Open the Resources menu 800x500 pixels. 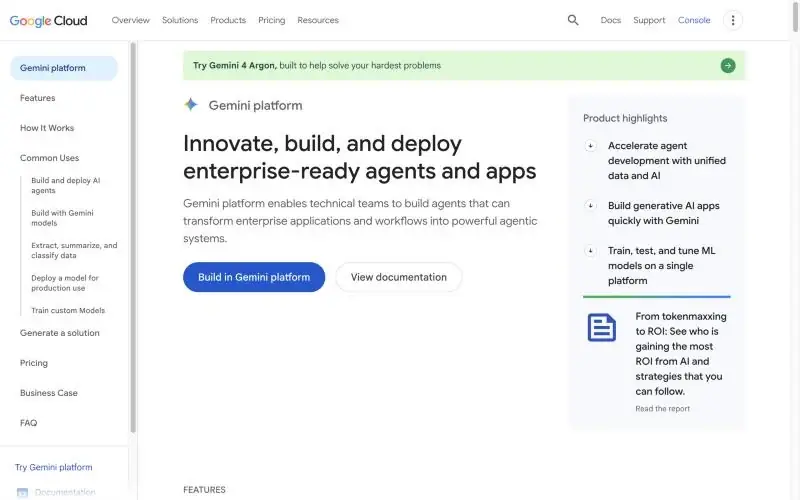[318, 20]
